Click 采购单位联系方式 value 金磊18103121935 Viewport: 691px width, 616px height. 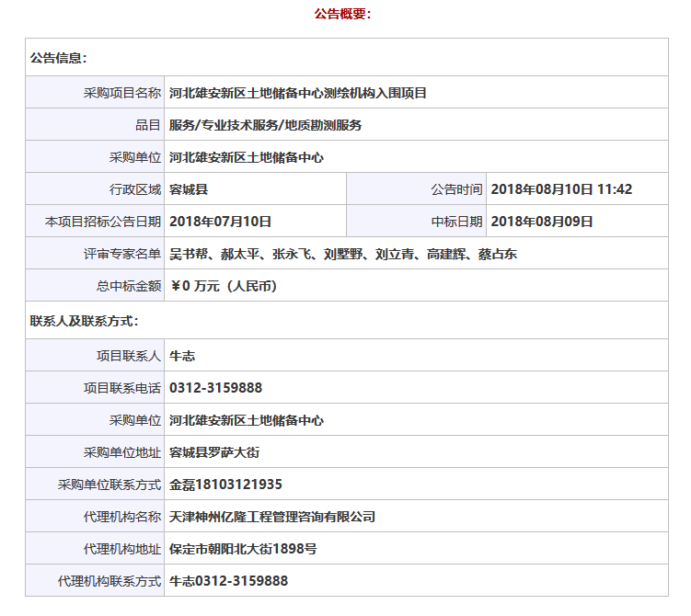pos(225,485)
